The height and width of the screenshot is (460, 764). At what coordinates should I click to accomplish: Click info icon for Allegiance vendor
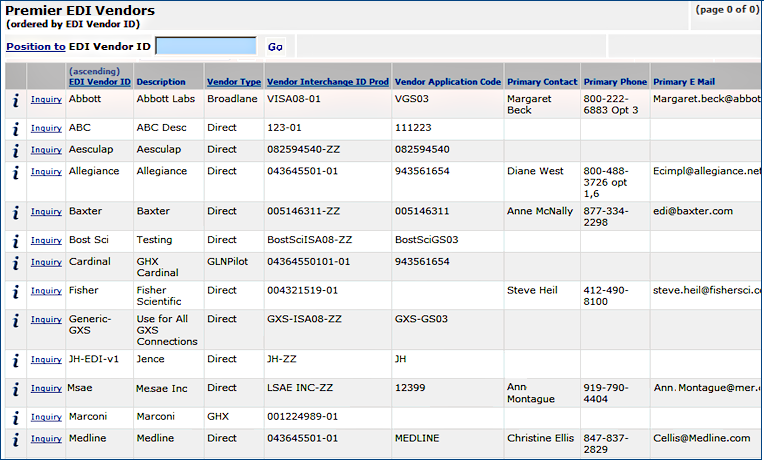16,172
